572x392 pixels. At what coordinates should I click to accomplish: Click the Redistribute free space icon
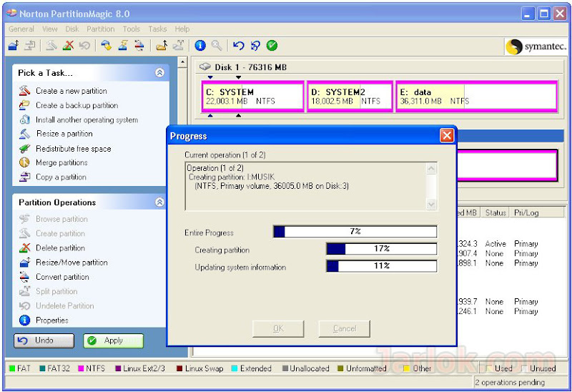pyautogui.click(x=24, y=148)
